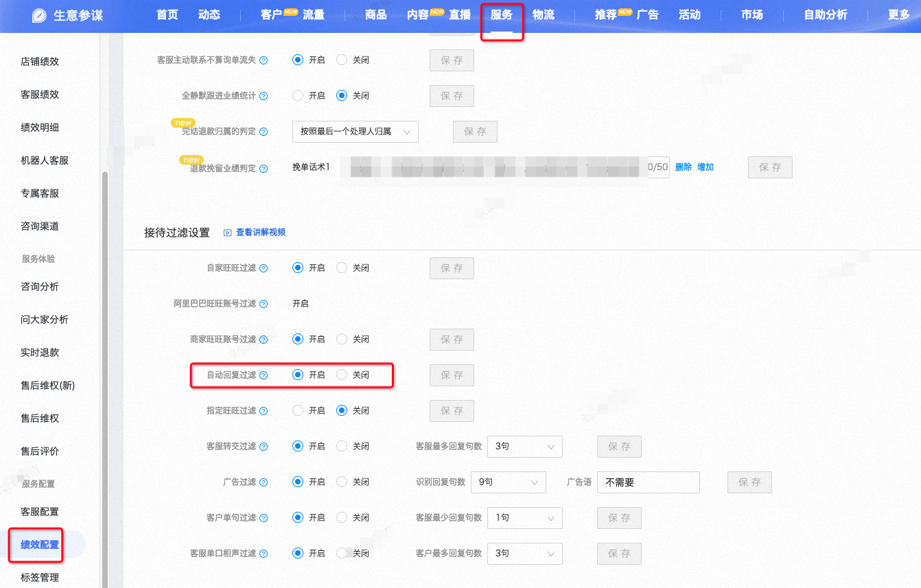This screenshot has width=921, height=588.
Task: Select 关闭 for 广告过滤
Action: pos(342,482)
